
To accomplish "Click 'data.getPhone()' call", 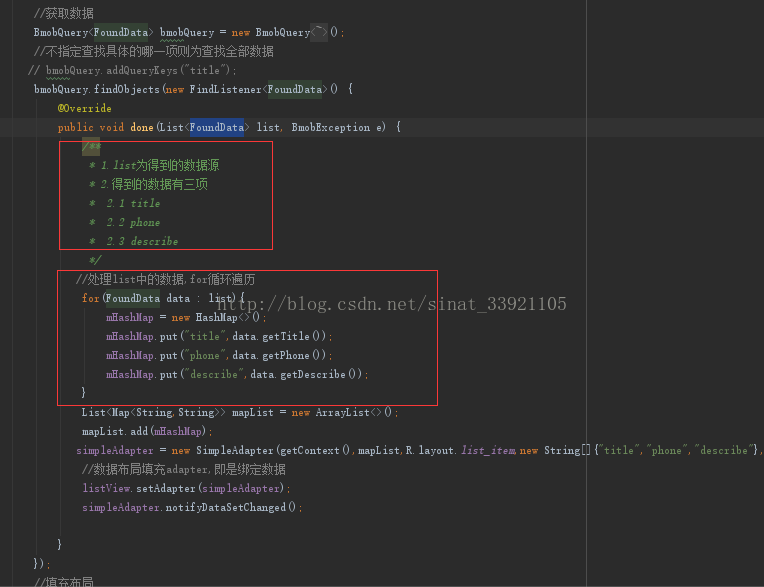I will [279, 356].
